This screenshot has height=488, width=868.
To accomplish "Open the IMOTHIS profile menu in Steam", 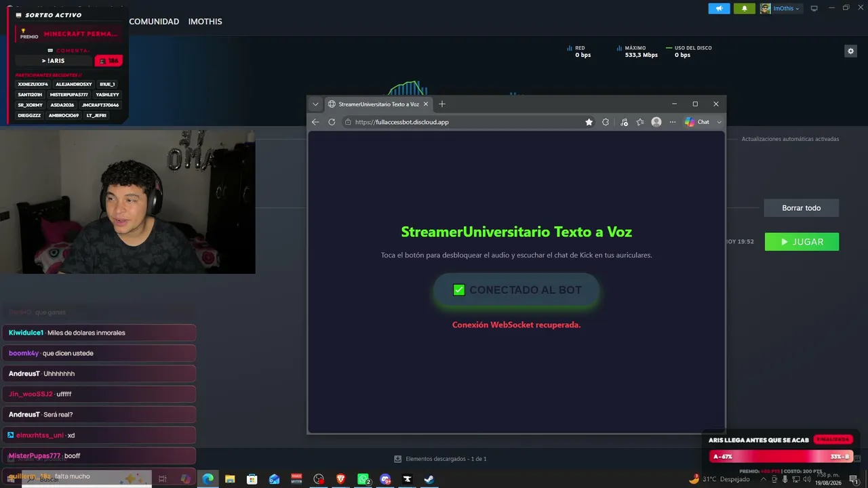I will pos(205,22).
